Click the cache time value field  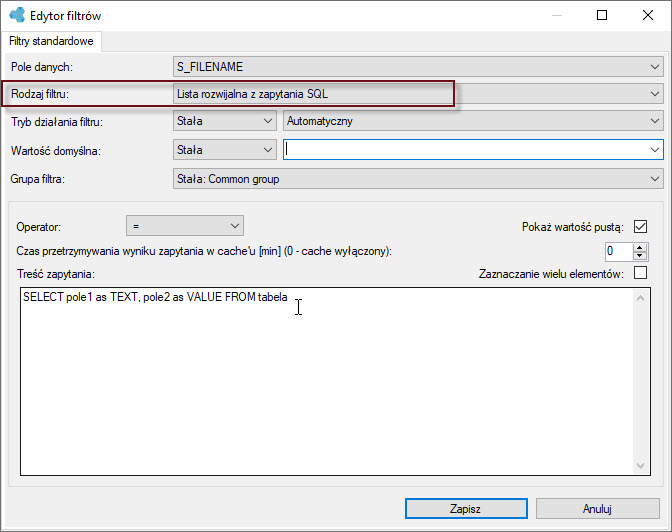618,251
